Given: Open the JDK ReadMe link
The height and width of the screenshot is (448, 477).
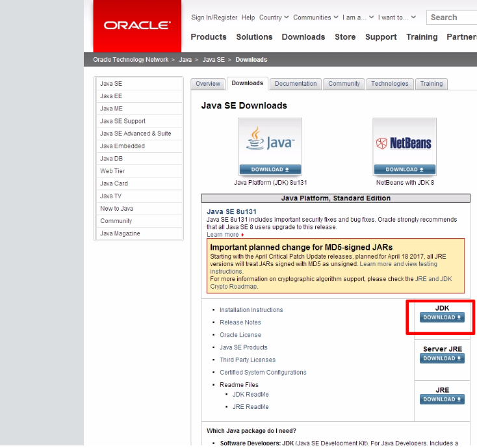Looking at the screenshot, I should click(250, 395).
